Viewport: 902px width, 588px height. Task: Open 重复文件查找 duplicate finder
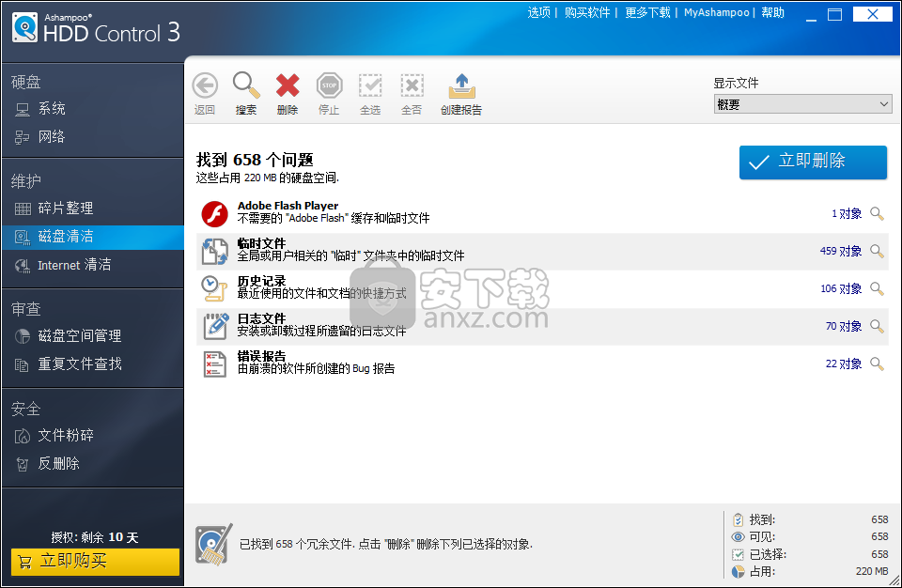pos(93,364)
